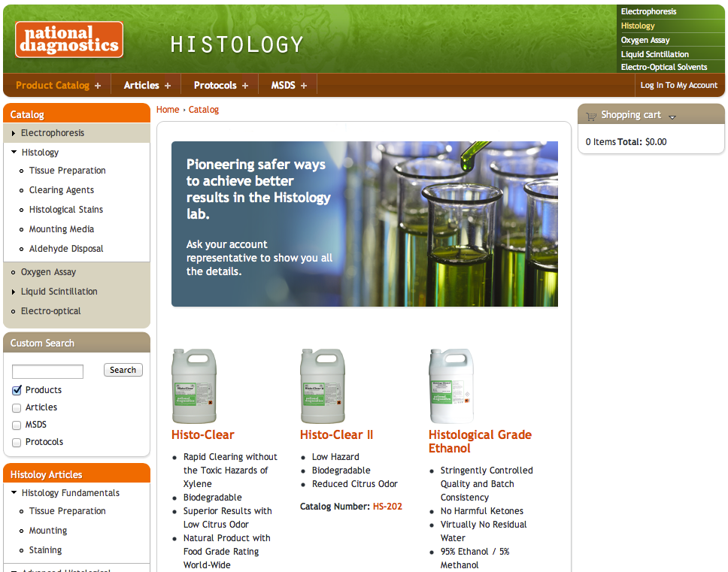Click the Catalog sidebar header

77,113
